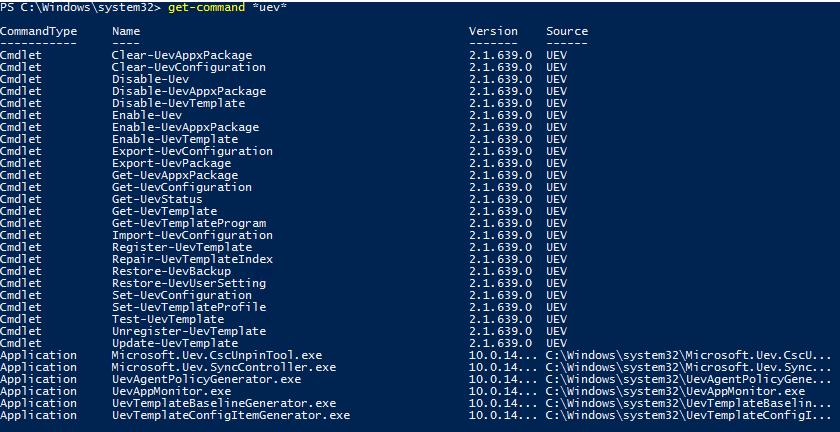Click the Name column header
Image resolution: width=840 pixels, height=432 pixels.
(126, 31)
